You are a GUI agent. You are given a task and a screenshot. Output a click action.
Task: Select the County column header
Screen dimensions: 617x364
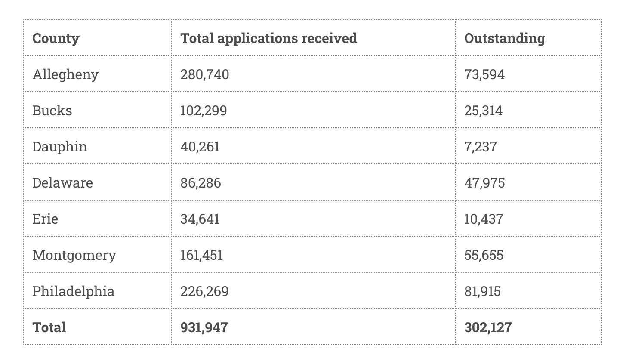56,38
